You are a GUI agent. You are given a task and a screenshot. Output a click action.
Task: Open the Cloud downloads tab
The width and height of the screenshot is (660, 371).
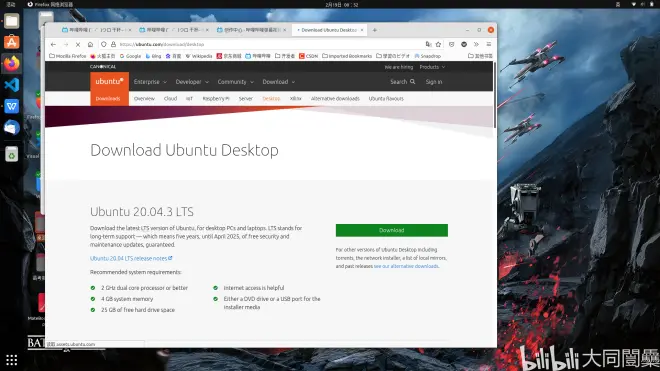(x=170, y=99)
